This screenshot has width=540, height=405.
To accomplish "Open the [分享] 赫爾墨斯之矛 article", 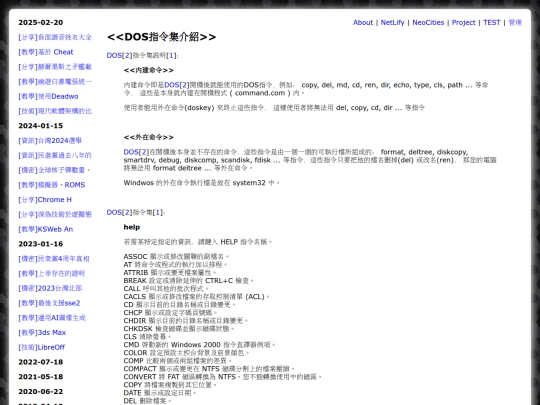I will [55, 67].
